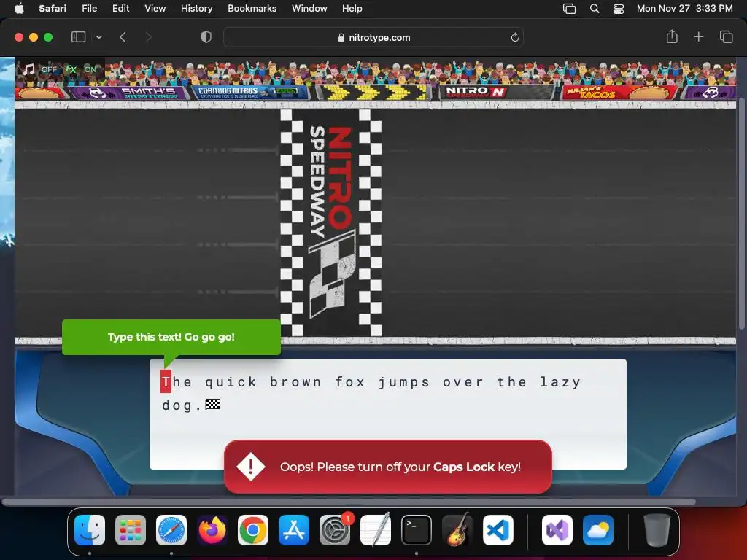Open Weather app from the Dock
The image size is (747, 560).
(598, 530)
